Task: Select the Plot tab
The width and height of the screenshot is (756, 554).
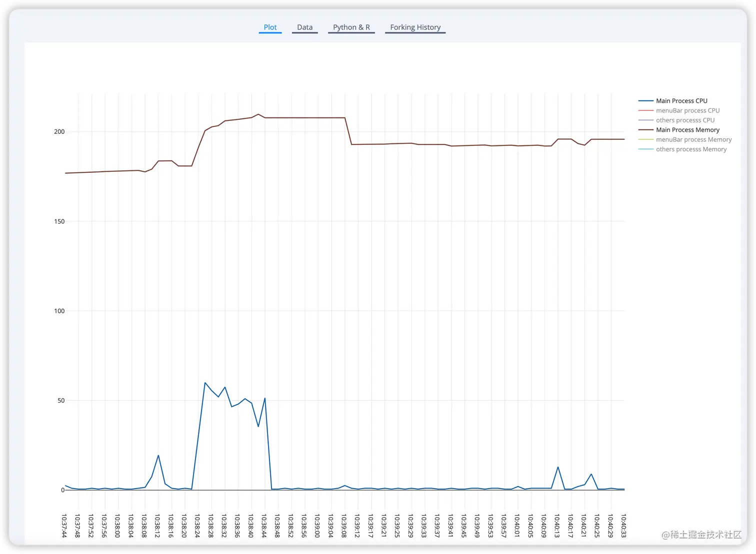Action: point(270,27)
